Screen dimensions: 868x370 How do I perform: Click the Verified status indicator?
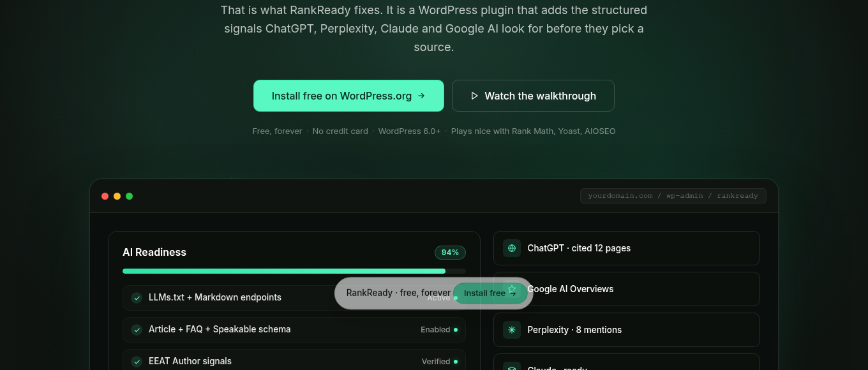click(440, 362)
